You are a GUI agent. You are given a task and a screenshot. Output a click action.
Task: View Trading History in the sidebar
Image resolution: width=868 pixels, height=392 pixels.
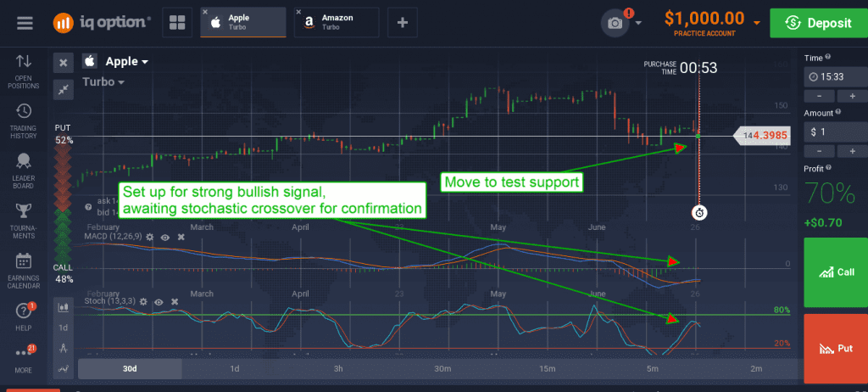(x=23, y=120)
